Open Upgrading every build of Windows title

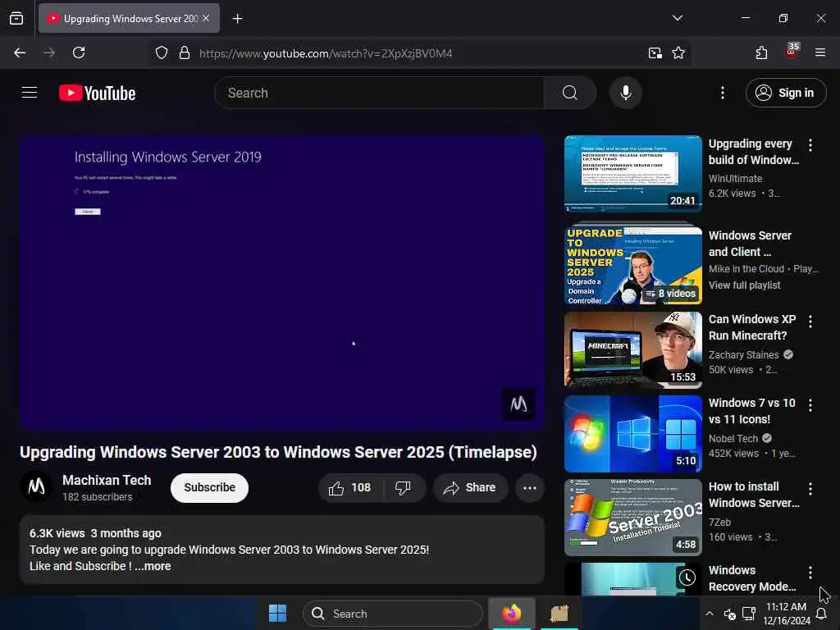pos(753,152)
